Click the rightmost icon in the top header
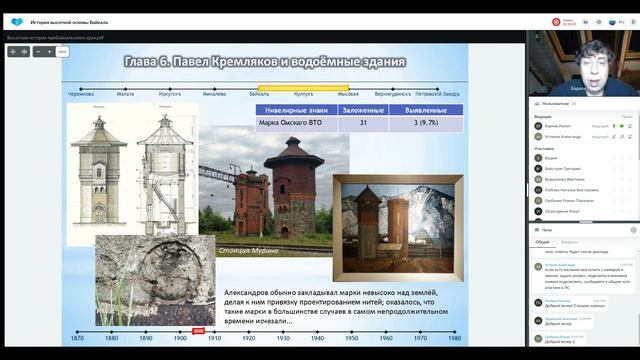This screenshot has height=360, width=640. [x=634, y=22]
